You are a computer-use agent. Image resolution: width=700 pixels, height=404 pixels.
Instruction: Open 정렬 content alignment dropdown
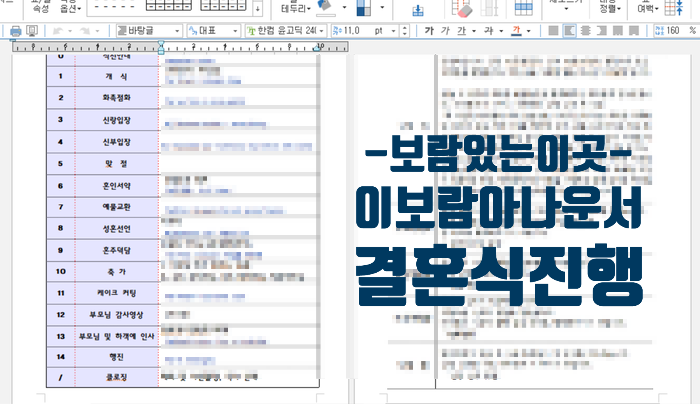[x=610, y=8]
